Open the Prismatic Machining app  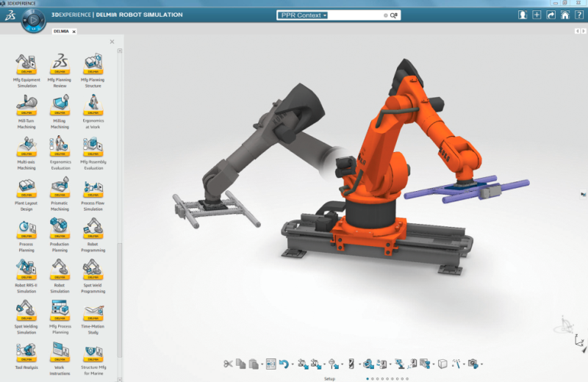60,194
